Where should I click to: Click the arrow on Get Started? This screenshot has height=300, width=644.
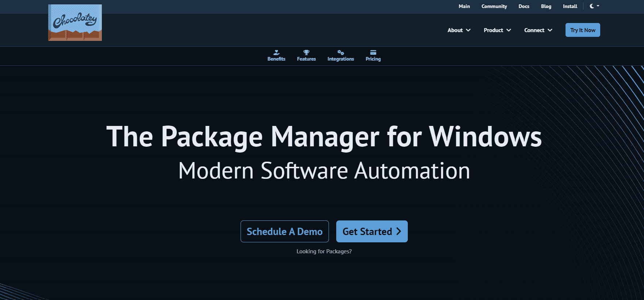(399, 231)
